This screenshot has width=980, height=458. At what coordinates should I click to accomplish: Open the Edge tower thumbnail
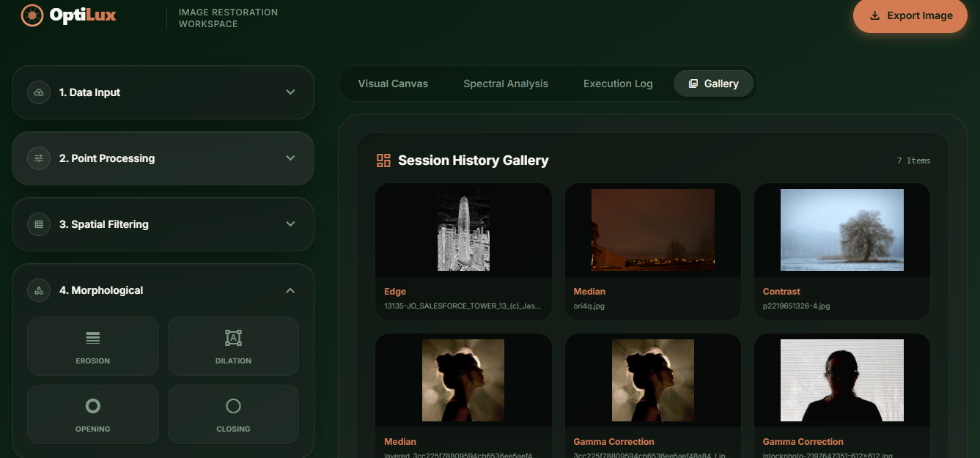click(464, 230)
